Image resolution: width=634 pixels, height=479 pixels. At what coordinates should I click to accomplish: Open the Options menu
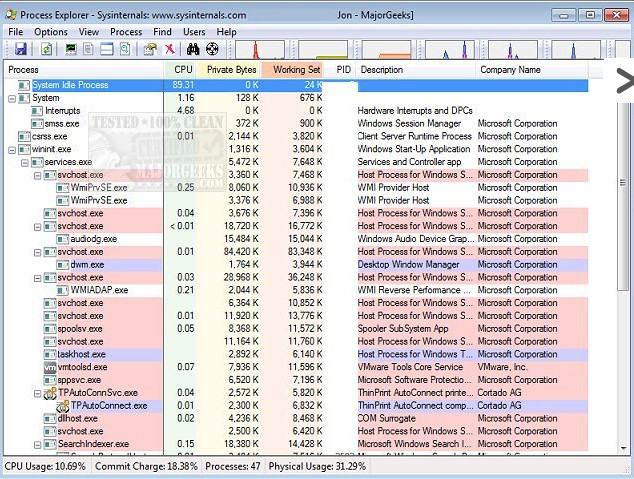tap(51, 32)
